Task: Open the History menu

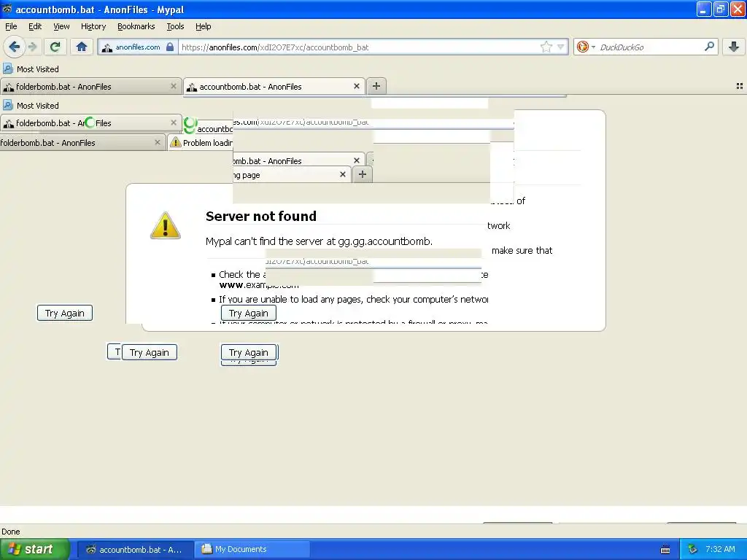Action: pyautogui.click(x=93, y=26)
